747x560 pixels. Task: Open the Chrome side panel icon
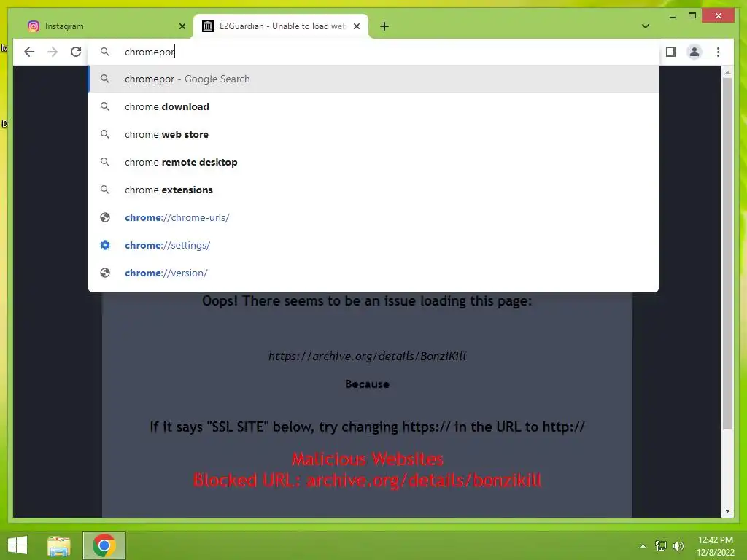(671, 52)
